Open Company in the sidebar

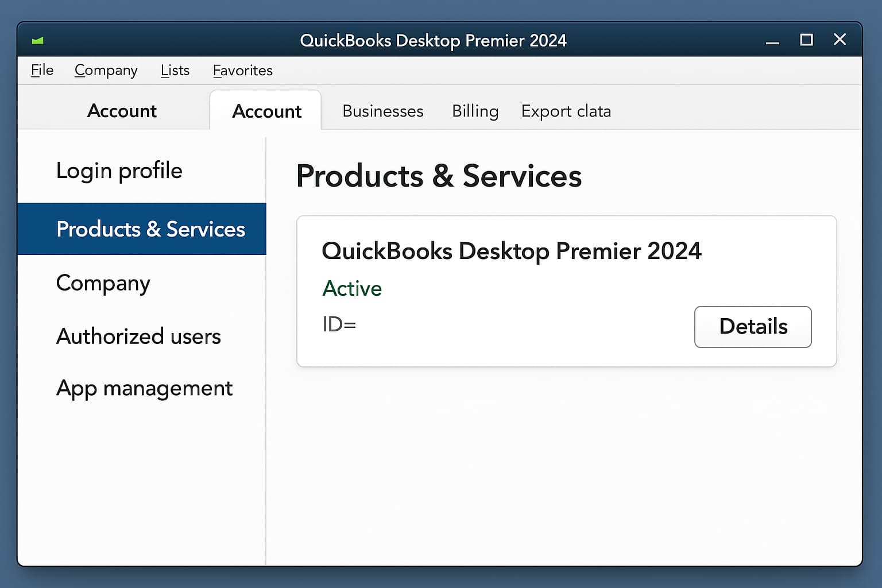pyautogui.click(x=103, y=283)
